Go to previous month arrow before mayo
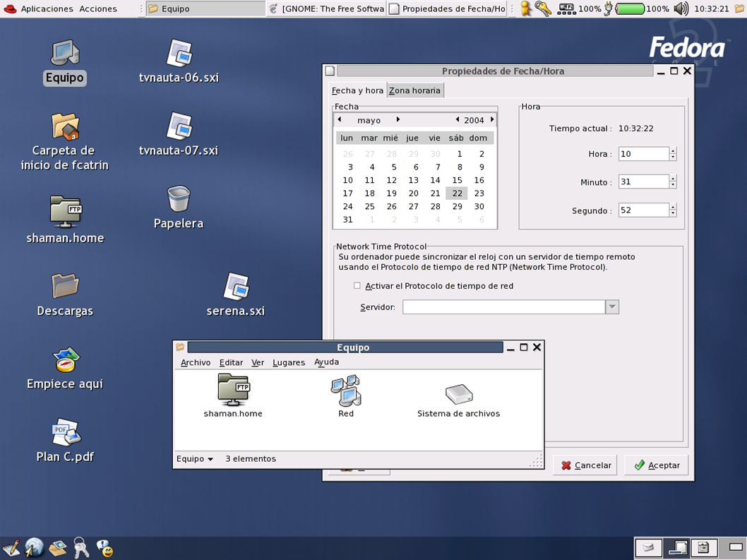The image size is (747, 560). 339,119
